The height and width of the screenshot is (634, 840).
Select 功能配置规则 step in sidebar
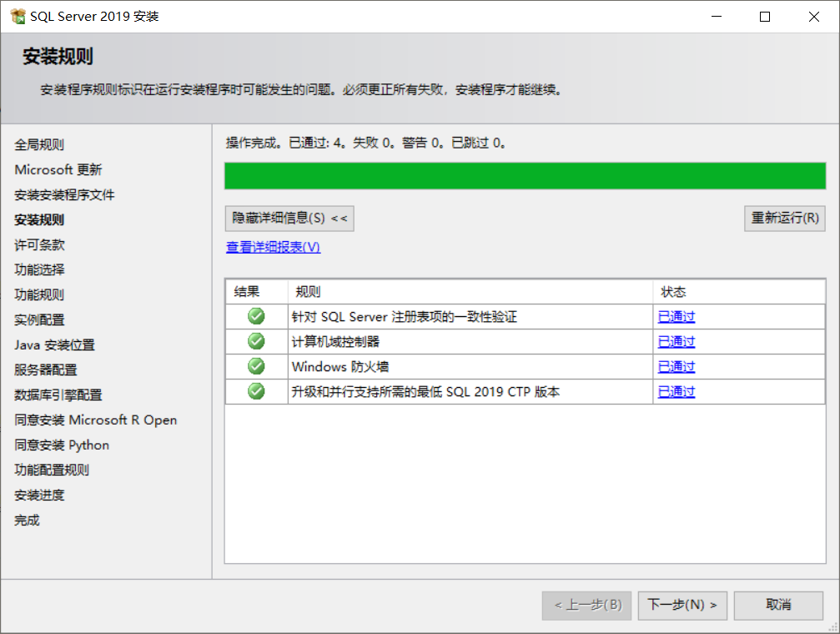click(x=52, y=470)
